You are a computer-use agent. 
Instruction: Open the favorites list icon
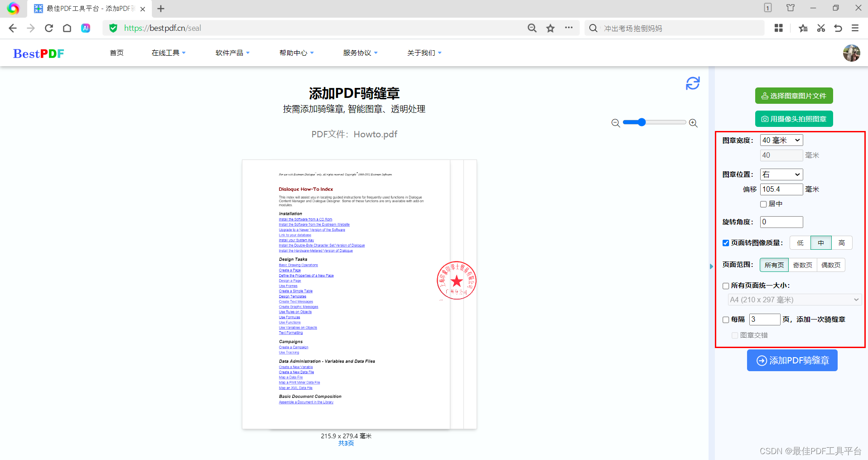803,28
